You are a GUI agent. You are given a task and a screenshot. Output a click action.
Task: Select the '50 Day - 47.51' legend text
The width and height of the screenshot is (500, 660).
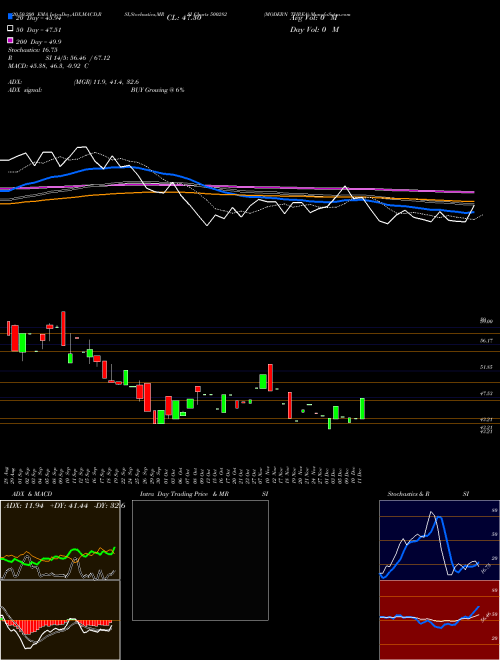click(38, 30)
